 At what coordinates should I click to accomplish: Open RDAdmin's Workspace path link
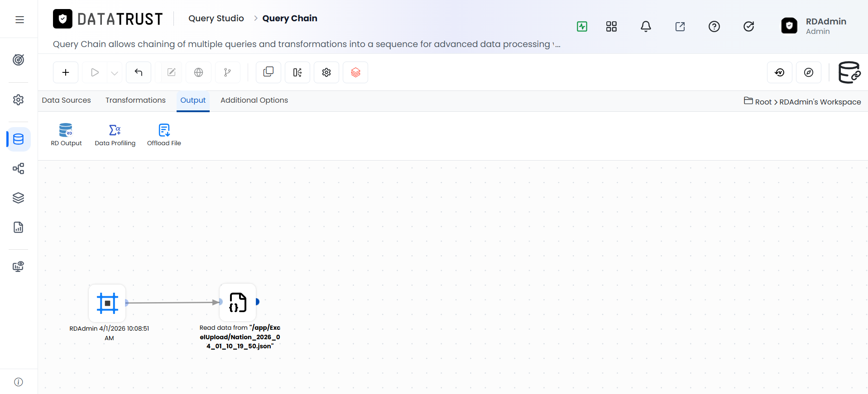click(x=820, y=102)
